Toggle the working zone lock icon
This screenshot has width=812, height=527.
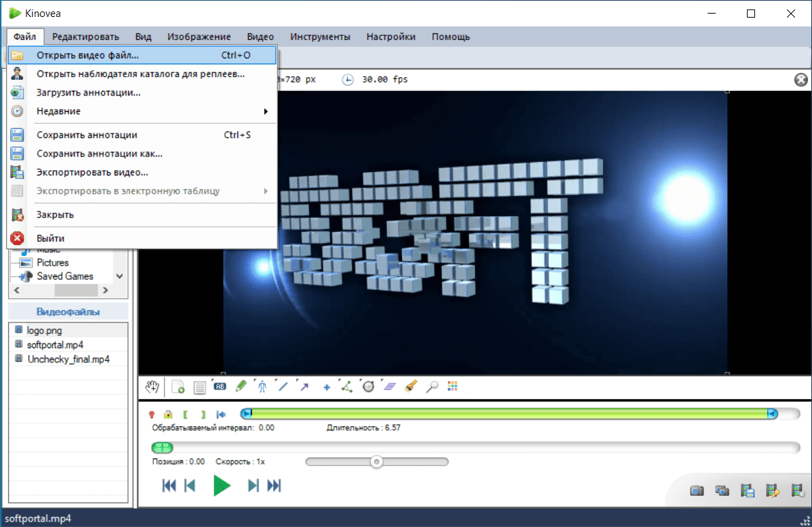coord(168,414)
